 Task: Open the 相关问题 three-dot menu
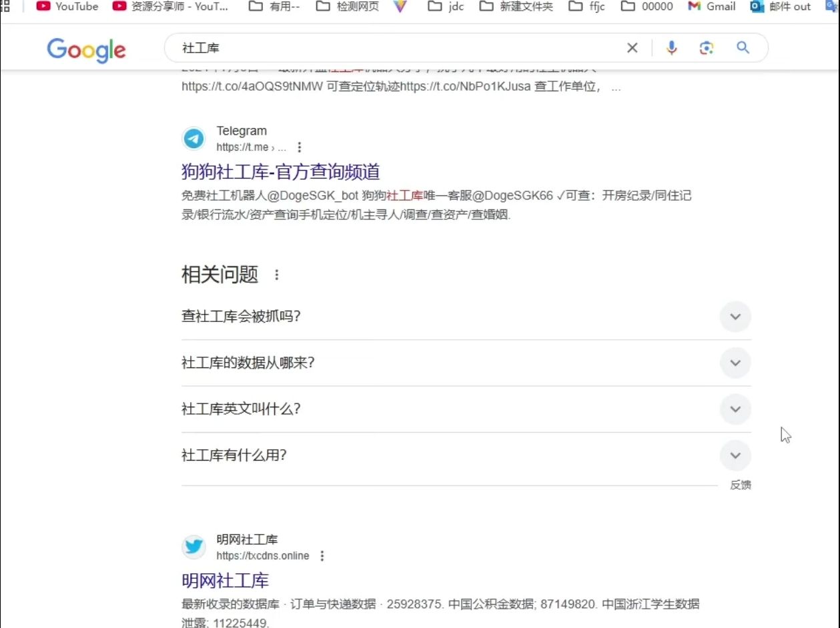pos(277,275)
